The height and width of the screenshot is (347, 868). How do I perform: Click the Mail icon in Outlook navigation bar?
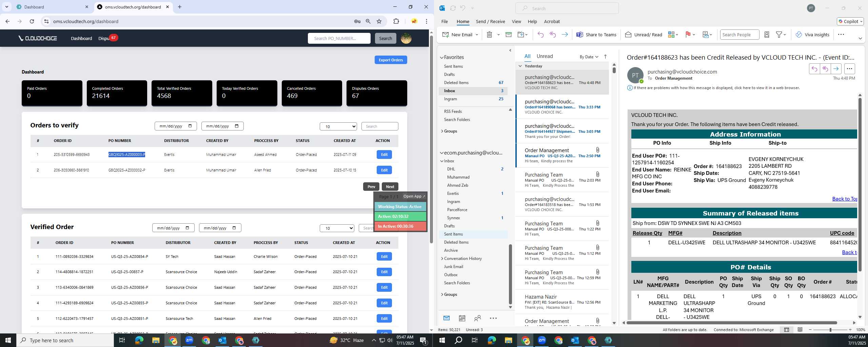pos(447,318)
